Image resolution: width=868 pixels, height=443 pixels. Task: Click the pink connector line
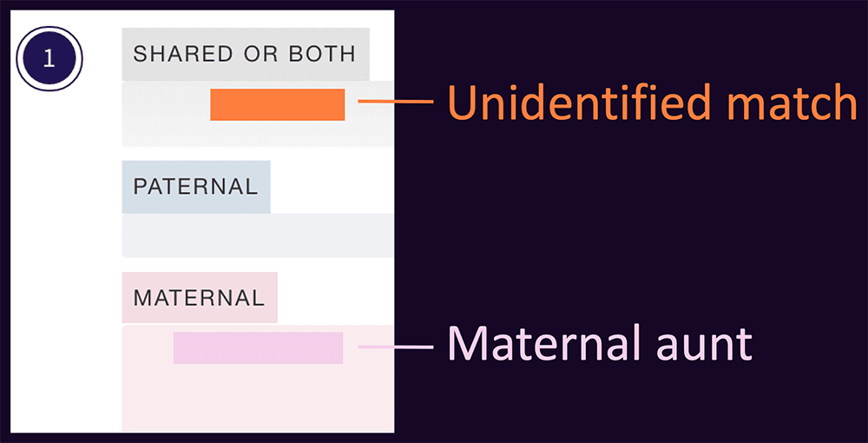(x=395, y=347)
